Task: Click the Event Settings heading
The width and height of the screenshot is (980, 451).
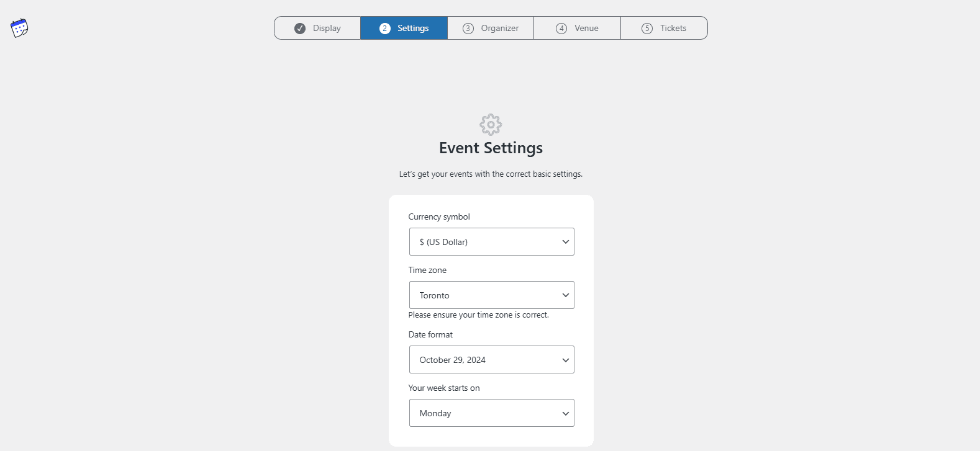Action: point(491,148)
